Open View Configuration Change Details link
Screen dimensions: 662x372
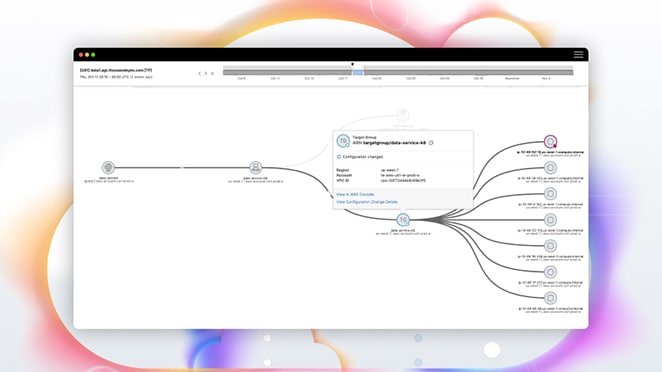coord(367,202)
